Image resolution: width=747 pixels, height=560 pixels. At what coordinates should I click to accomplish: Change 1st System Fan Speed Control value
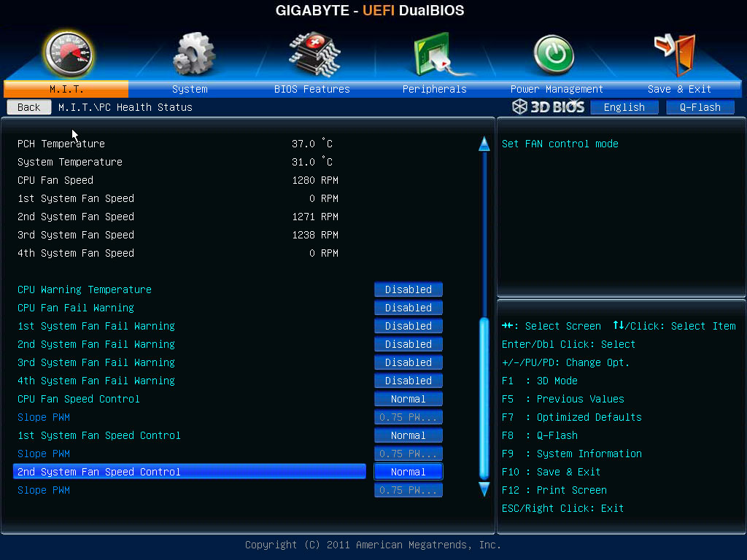[409, 436]
